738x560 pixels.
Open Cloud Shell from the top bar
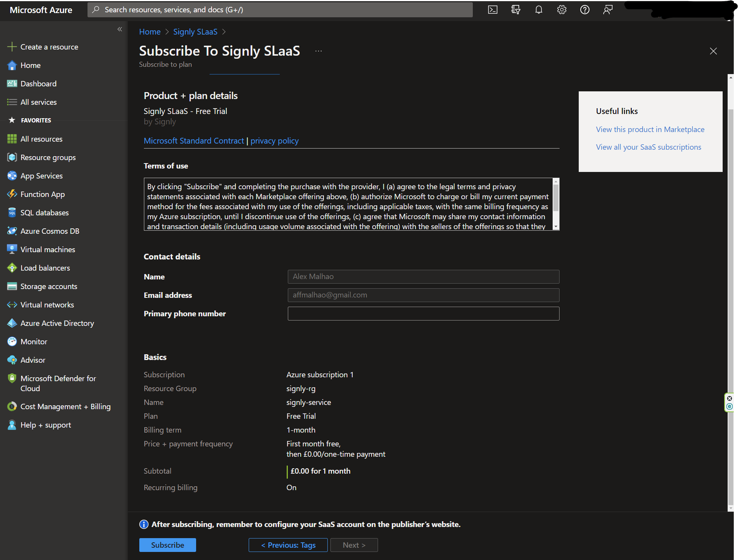[492, 10]
